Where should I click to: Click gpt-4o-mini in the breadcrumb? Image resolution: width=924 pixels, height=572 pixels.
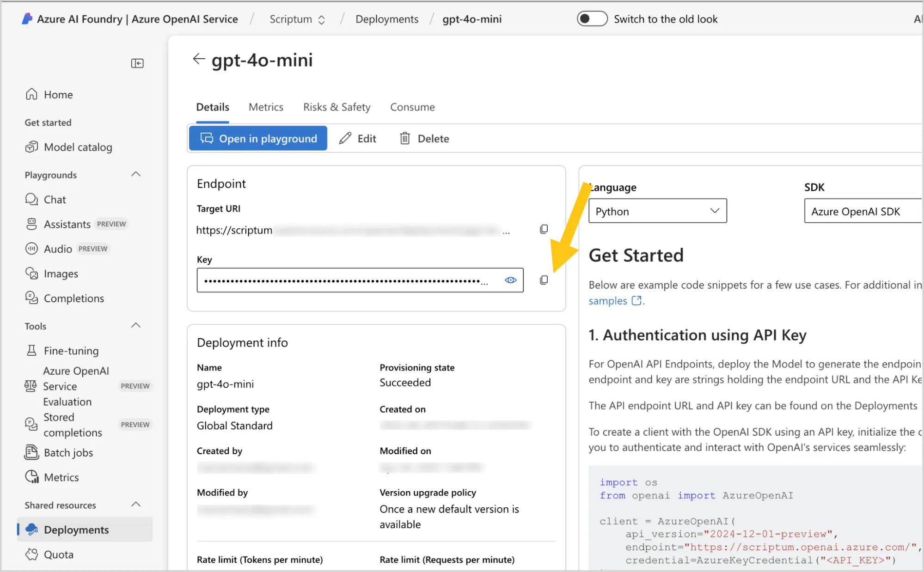472,19
